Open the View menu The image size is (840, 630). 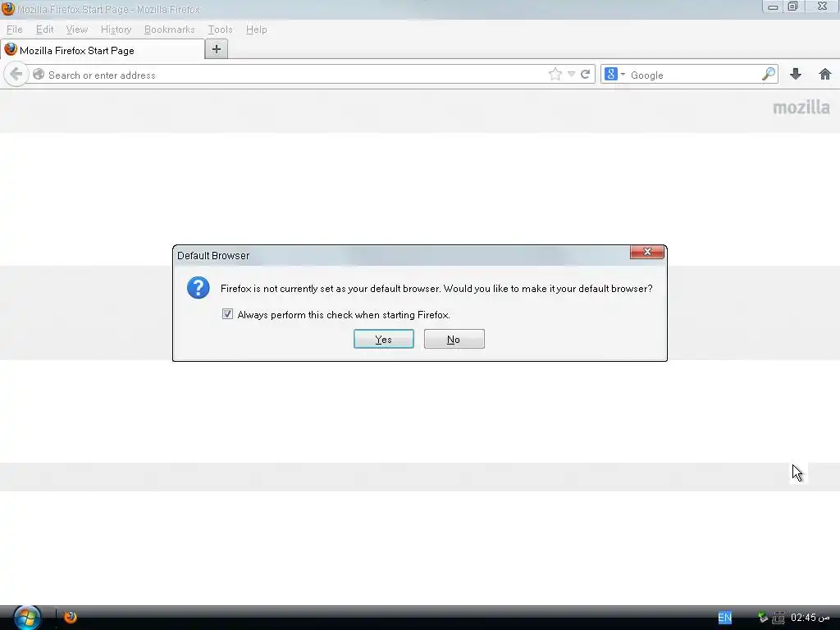pos(76,30)
